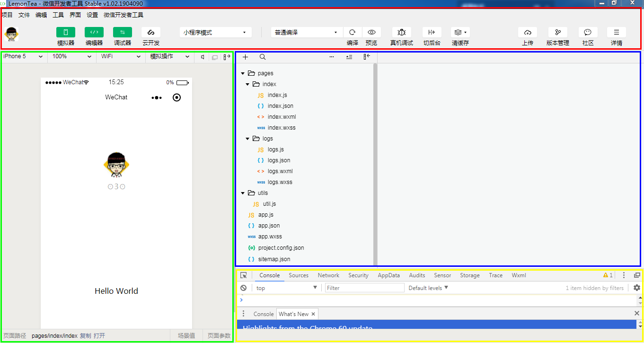Open the 设置 menu
The image size is (644, 343).
pyautogui.click(x=92, y=15)
